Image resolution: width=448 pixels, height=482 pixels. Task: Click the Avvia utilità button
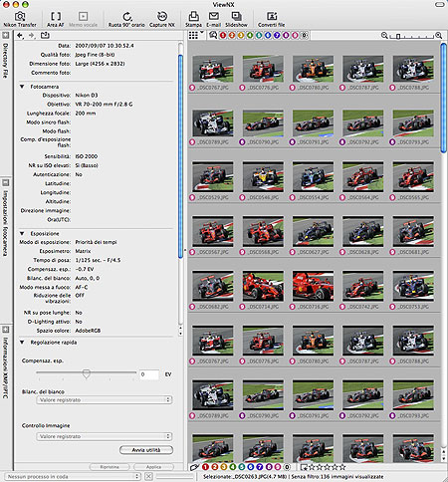(146, 450)
